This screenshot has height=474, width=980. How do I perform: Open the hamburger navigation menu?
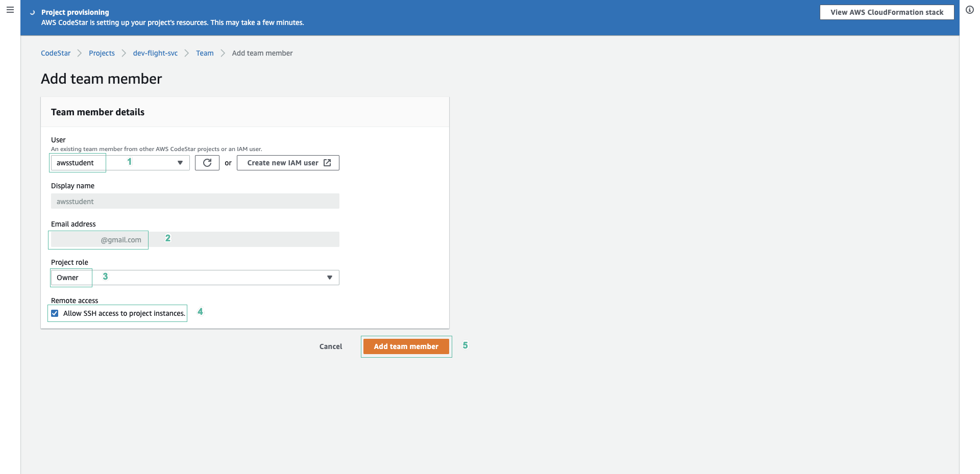coord(10,10)
